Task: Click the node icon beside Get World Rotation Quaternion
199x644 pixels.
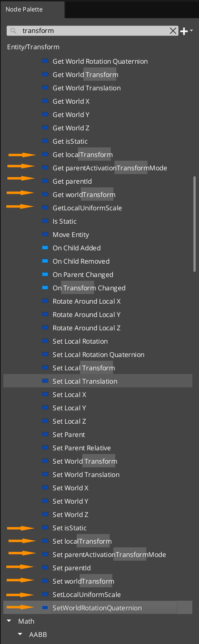Action: [45, 61]
